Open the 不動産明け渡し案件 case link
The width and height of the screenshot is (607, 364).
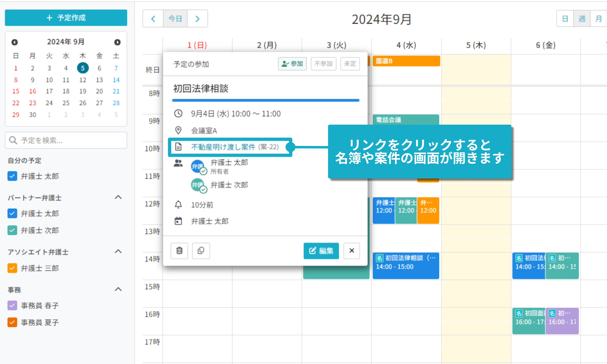(223, 147)
